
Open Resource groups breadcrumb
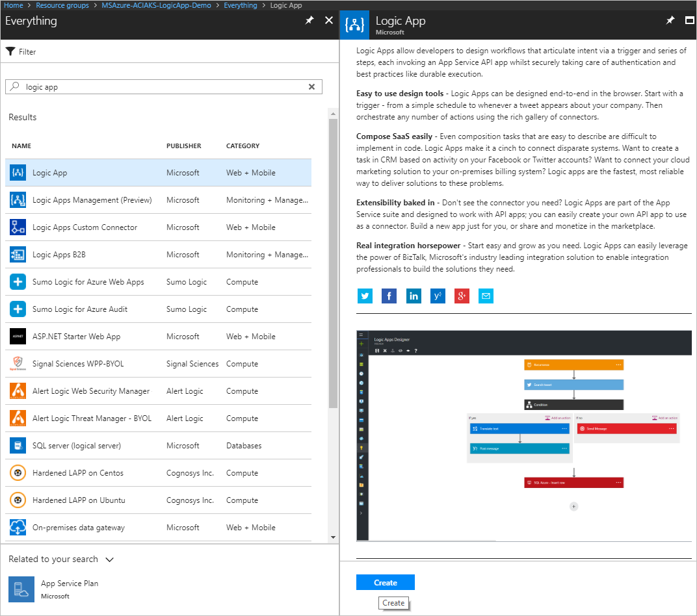[62, 5]
